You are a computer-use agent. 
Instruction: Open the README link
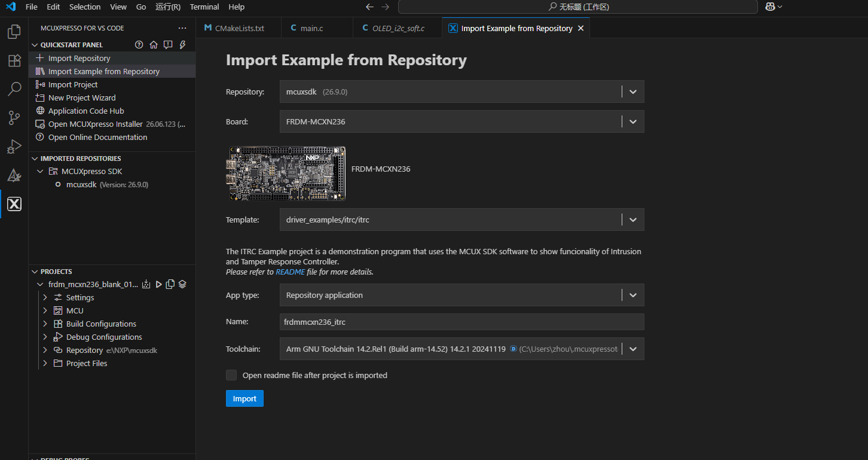click(290, 272)
